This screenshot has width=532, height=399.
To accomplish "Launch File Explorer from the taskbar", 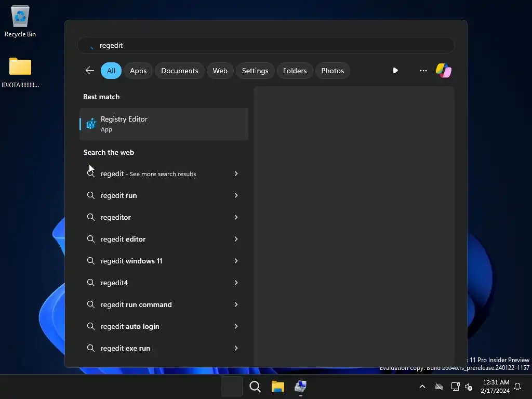I will (277, 387).
